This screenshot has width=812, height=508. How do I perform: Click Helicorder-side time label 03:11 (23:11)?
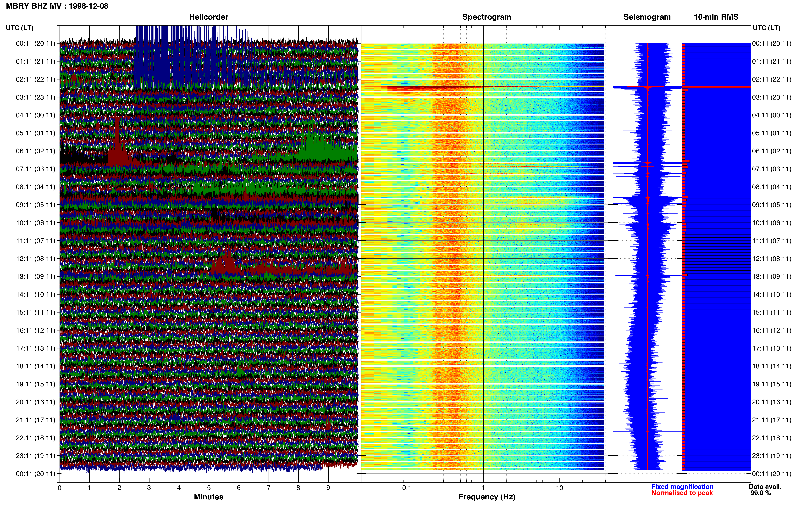[x=36, y=97]
